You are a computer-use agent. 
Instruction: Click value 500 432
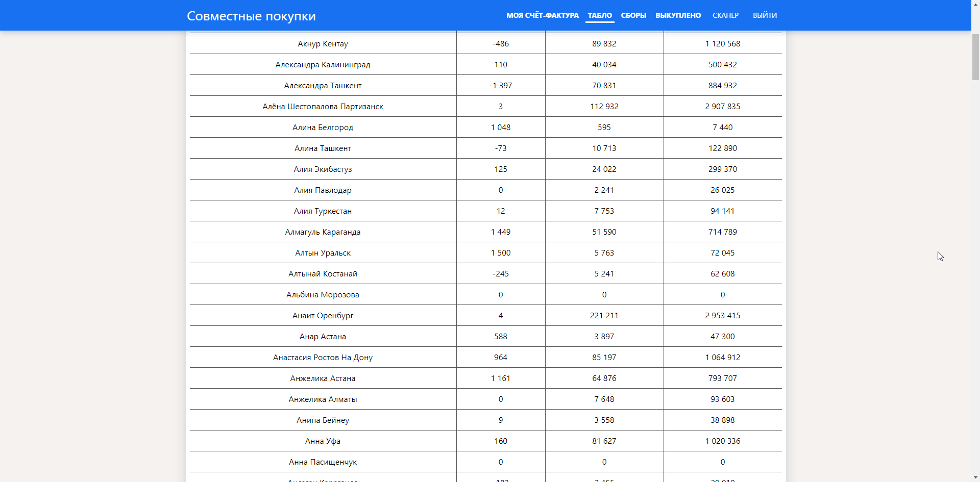723,65
